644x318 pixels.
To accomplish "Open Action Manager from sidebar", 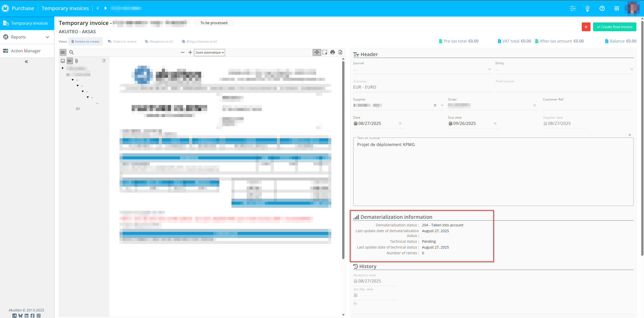I will point(26,51).
